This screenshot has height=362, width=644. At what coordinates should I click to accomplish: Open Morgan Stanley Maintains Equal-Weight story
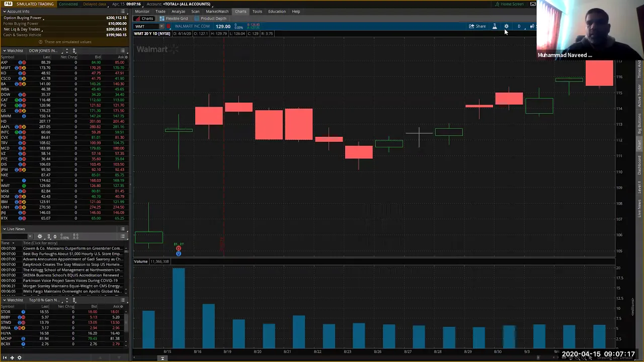[x=72, y=286]
